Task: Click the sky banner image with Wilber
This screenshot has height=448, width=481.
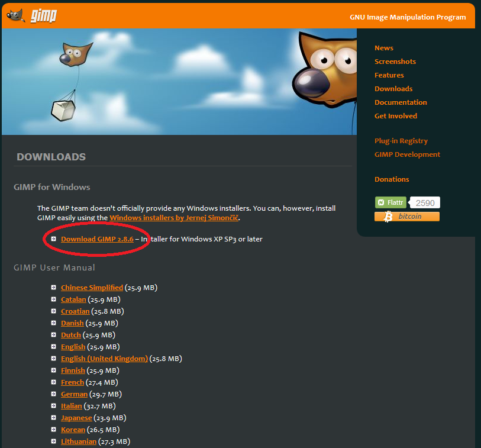Action: 179,82
